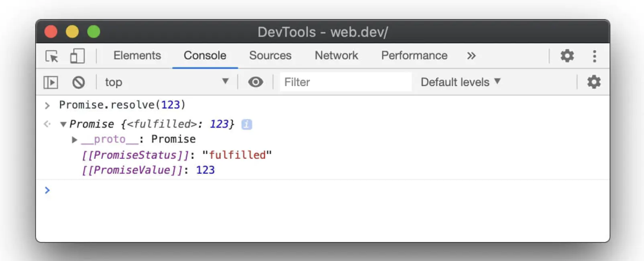Show more tabs with the chevron
The width and height of the screenshot is (644, 261).
pos(471,56)
